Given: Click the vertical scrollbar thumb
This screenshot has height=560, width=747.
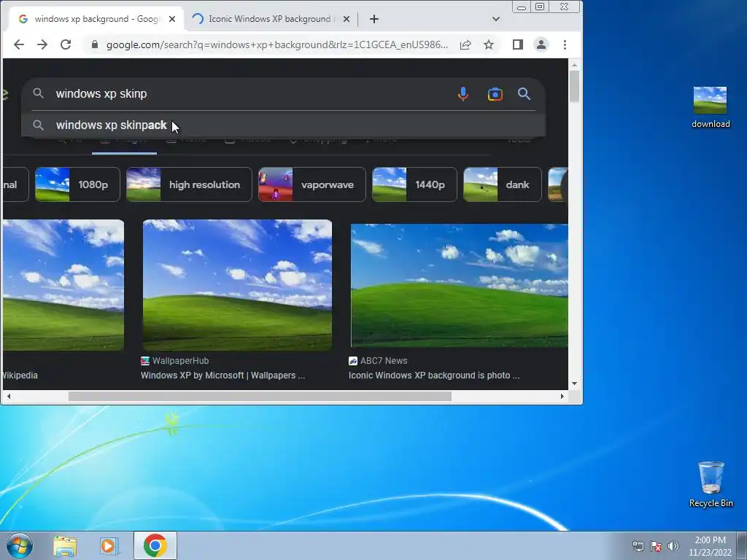Looking at the screenshot, I should pyautogui.click(x=574, y=86).
